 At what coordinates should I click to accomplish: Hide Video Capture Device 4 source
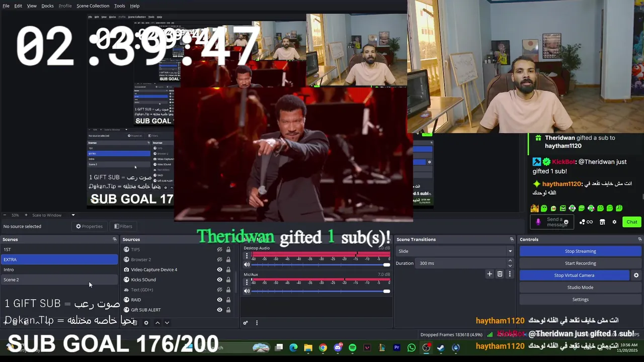coord(219,269)
